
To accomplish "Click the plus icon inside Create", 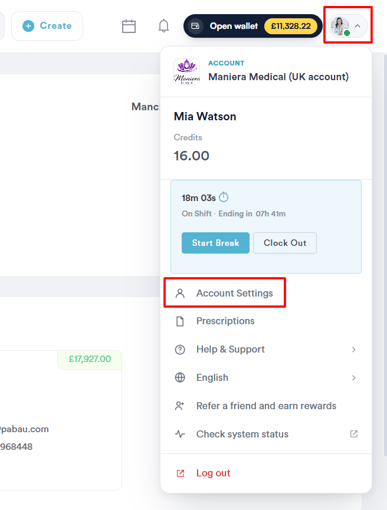I will (x=28, y=26).
